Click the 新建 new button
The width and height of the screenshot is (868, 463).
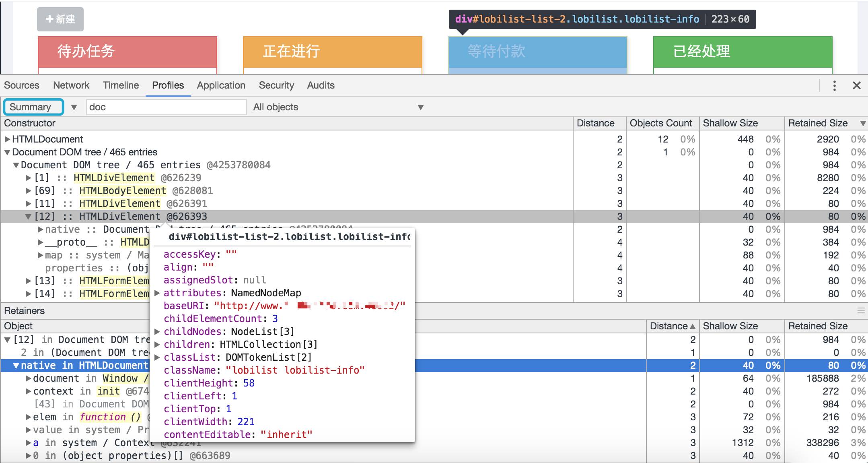(60, 19)
